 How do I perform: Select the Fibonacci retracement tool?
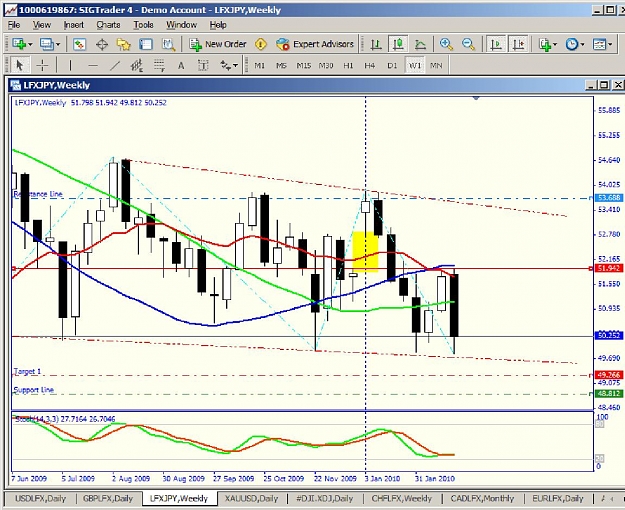coord(159,65)
